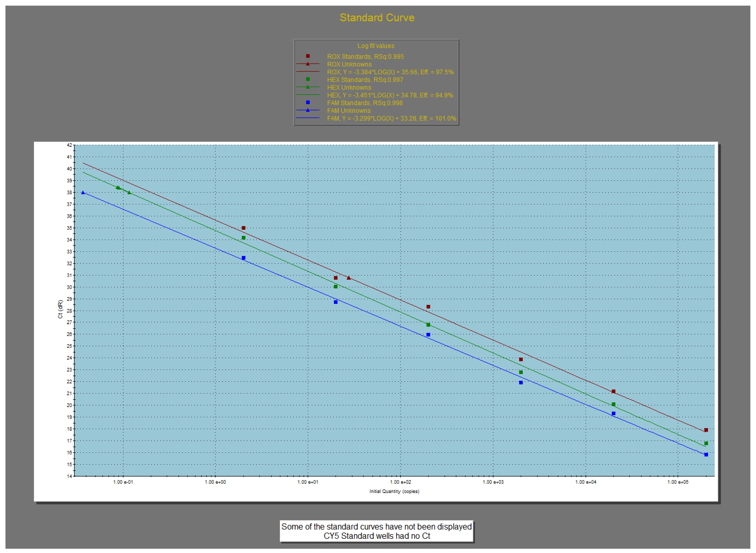Click the ROX Unknowns triangle legend icon
Image resolution: width=756 pixels, height=553 pixels.
[308, 64]
